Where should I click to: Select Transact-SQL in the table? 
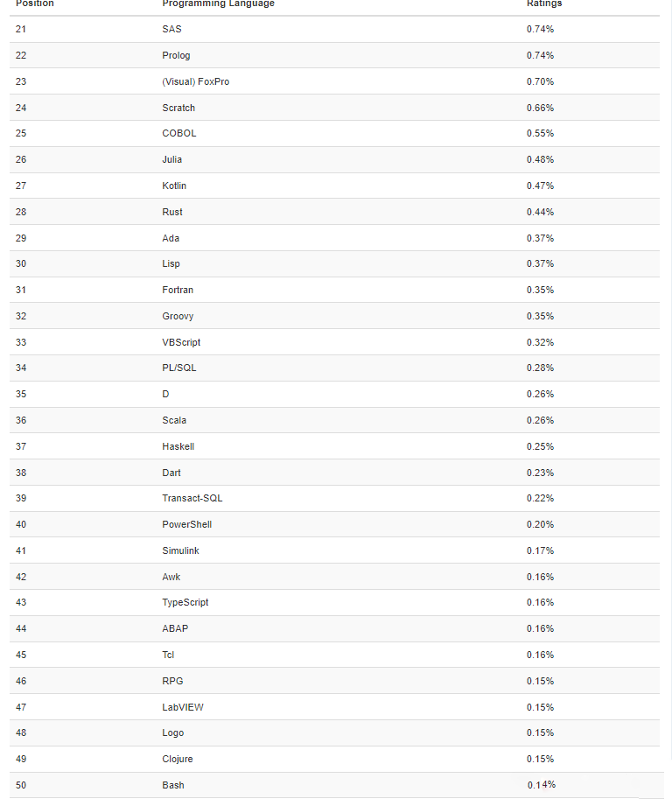(x=192, y=498)
